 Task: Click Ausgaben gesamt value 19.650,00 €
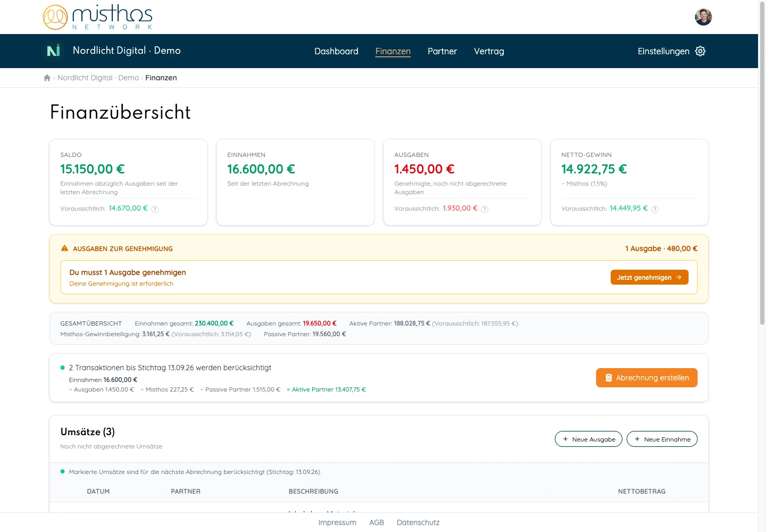320,323
